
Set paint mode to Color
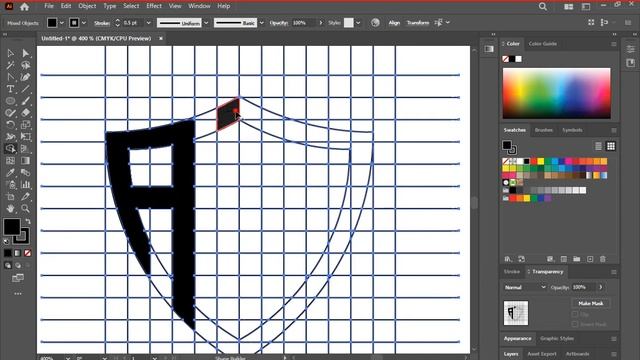8,253
